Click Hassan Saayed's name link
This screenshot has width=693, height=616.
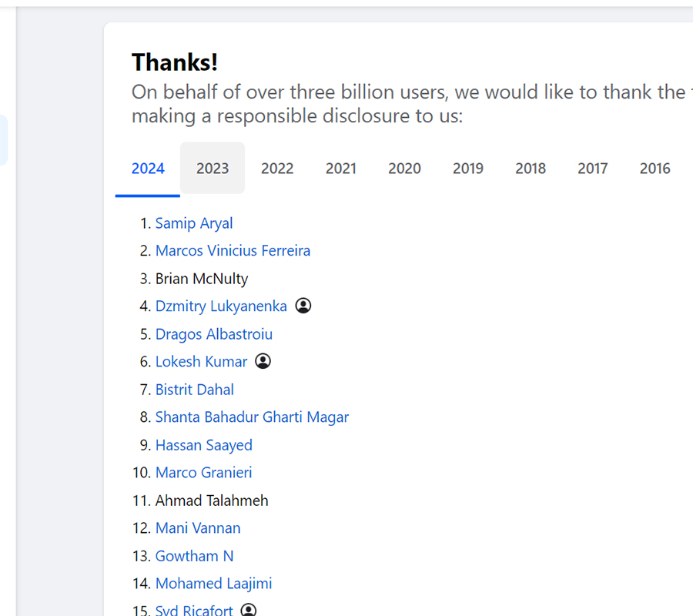point(204,445)
